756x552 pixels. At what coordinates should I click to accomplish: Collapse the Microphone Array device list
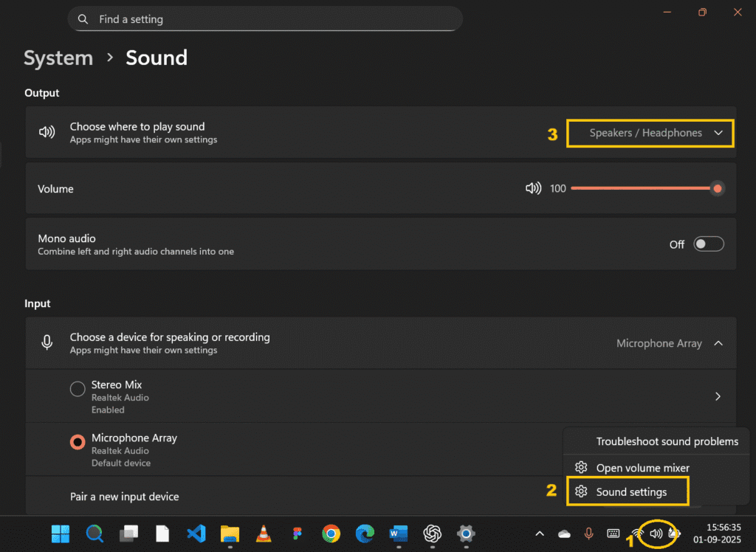tap(716, 343)
